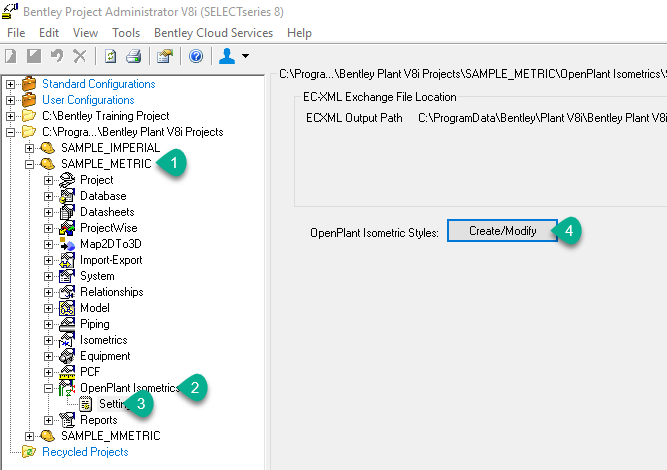Open the File menu
The width and height of the screenshot is (667, 470).
coord(16,33)
